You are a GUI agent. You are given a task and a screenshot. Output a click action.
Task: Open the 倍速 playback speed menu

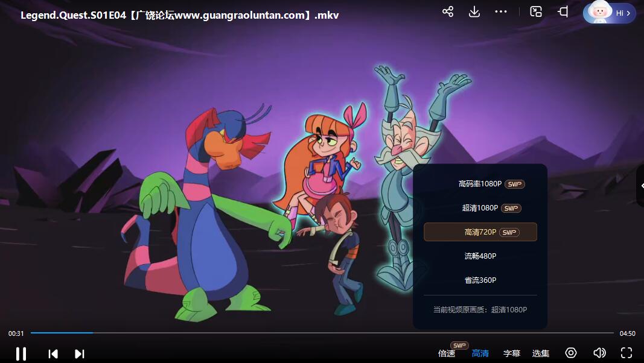coord(447,353)
